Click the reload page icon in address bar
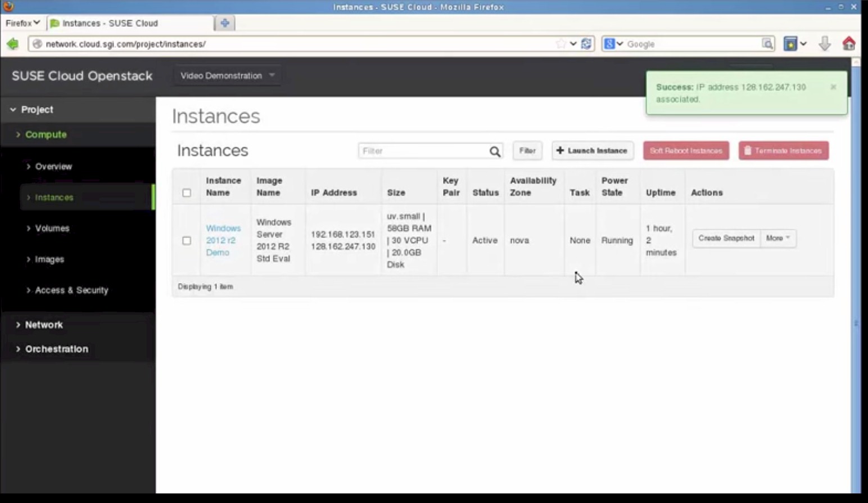Screen dimensions: 868x503 click(x=586, y=43)
